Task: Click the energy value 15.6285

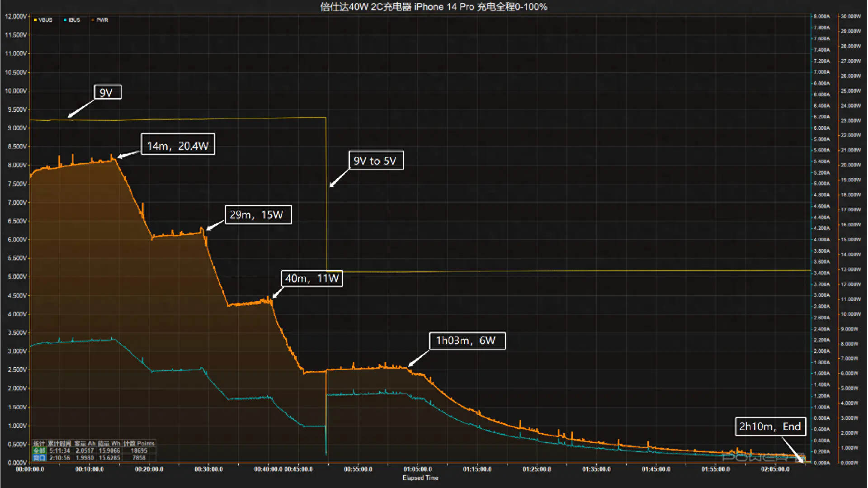Action: coord(109,458)
